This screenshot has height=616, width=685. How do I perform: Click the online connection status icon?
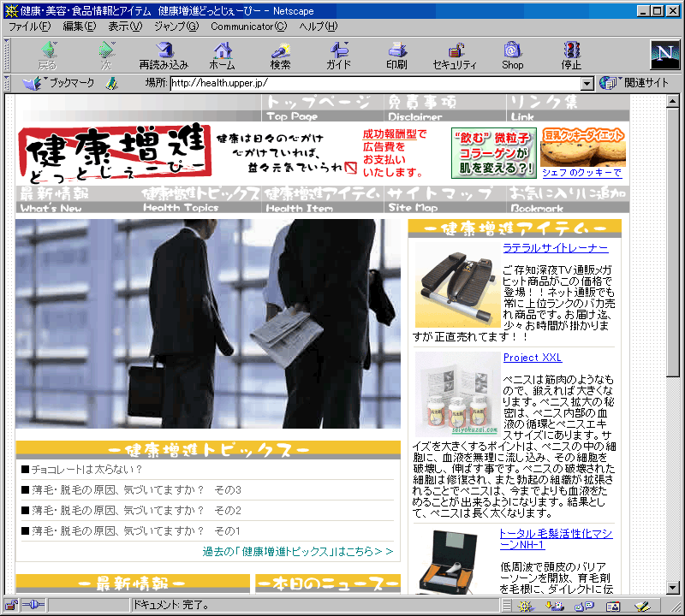coord(33,605)
